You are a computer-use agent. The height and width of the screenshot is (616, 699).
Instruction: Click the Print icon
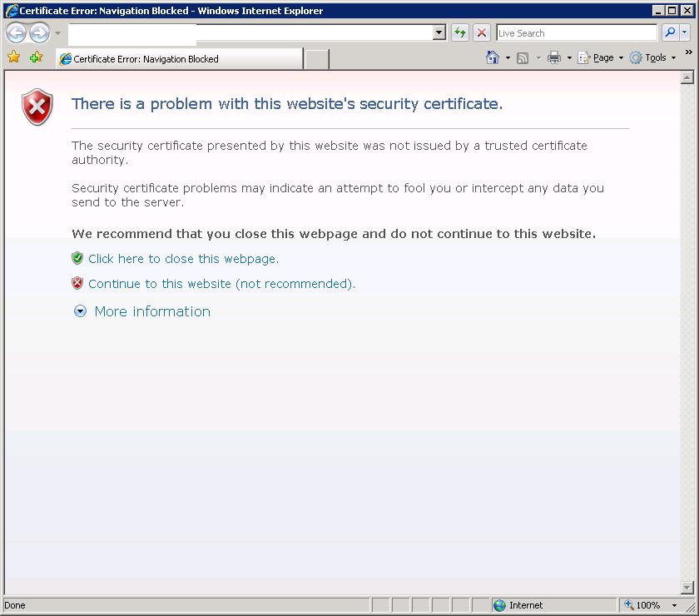(554, 57)
